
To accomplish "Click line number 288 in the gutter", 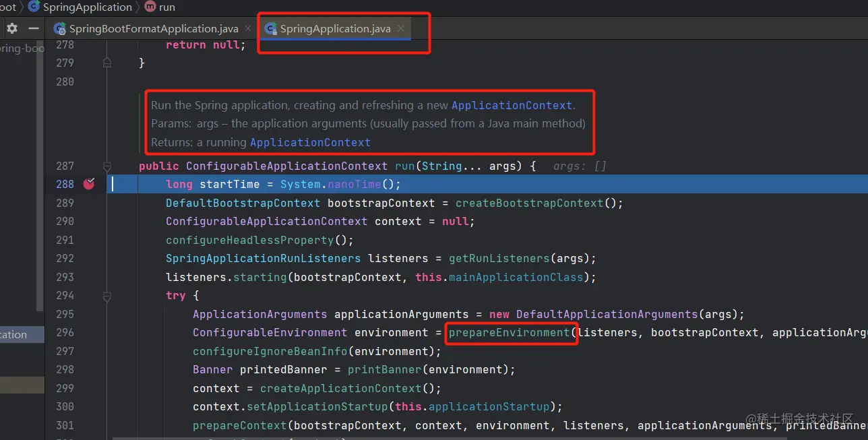I will coord(65,184).
